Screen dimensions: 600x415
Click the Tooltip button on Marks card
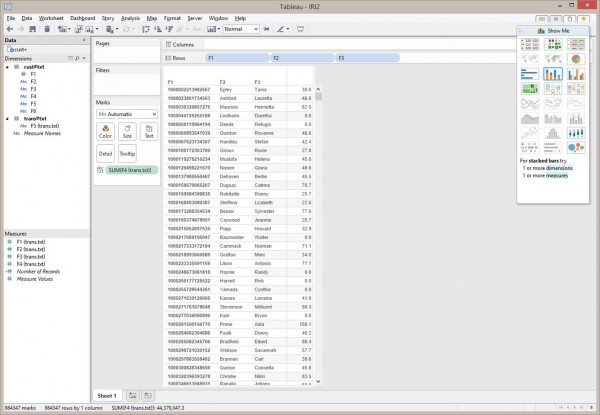[x=127, y=153]
